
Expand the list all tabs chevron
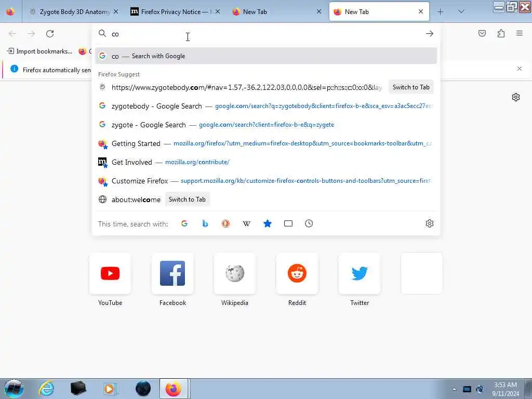tap(461, 11)
